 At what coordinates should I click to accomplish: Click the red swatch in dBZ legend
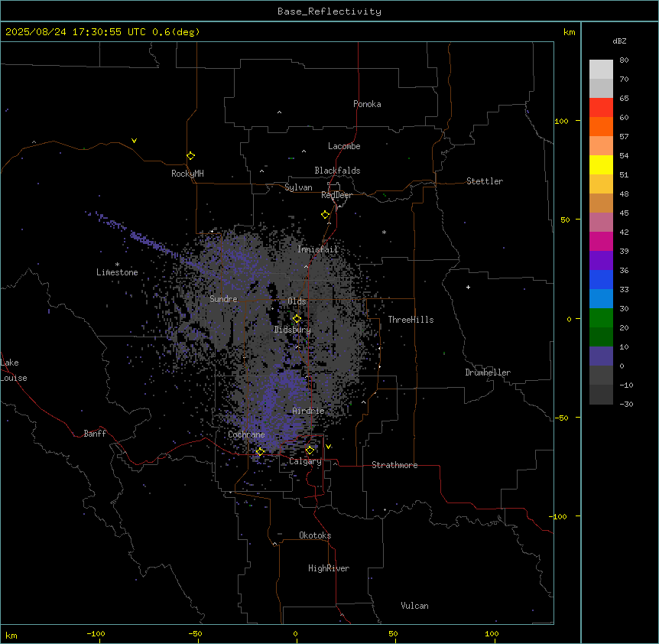[601, 107]
